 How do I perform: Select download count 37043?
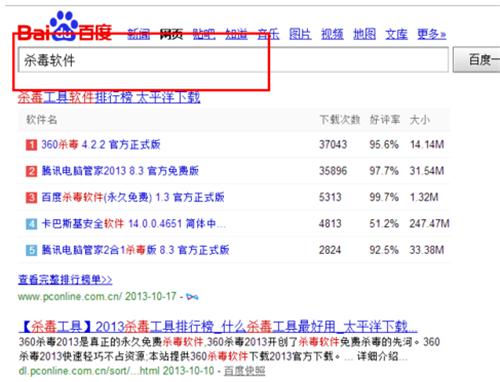point(333,144)
